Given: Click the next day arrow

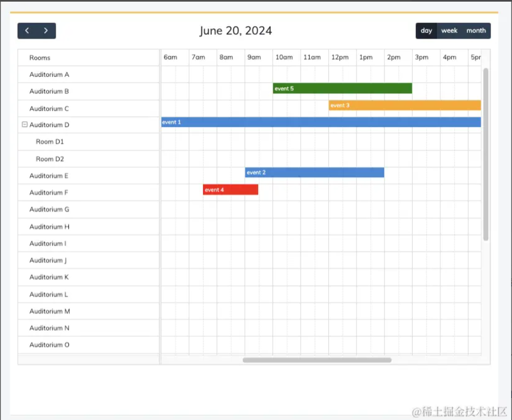Looking at the screenshot, I should (46, 30).
